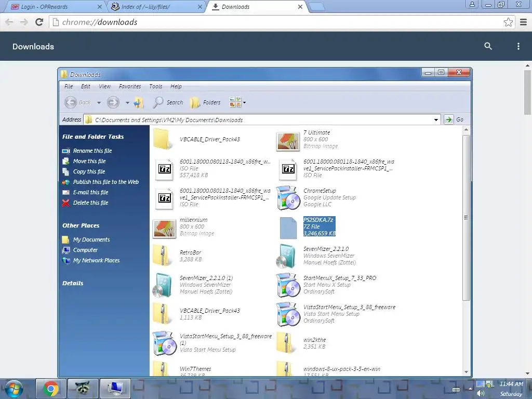The image size is (532, 399).
Task: Toggle the Folders pane button
Action: pos(205,102)
